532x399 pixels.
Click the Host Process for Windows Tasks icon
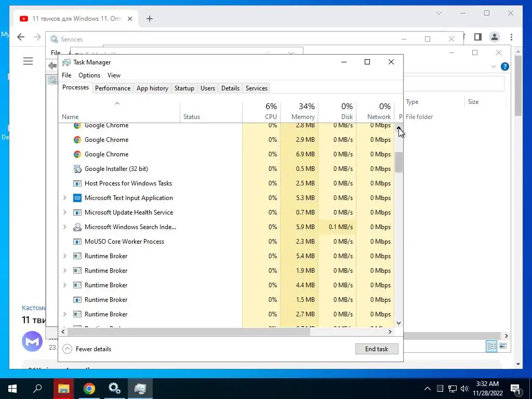(77, 183)
